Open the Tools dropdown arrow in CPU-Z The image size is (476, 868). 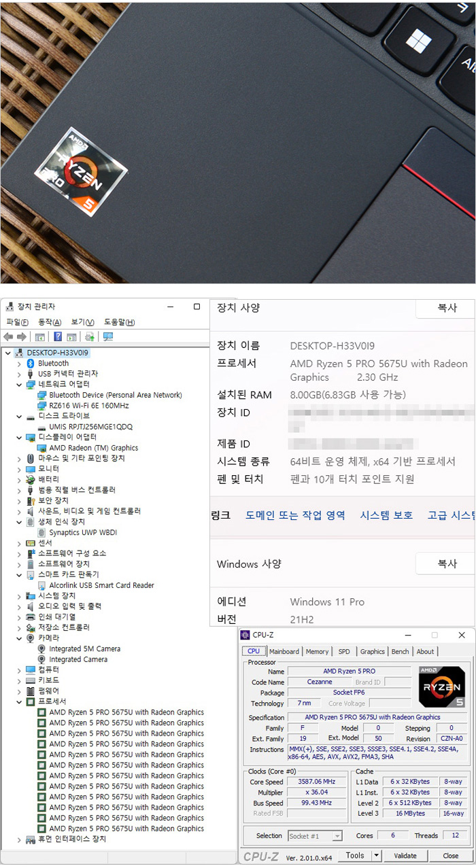point(376,855)
